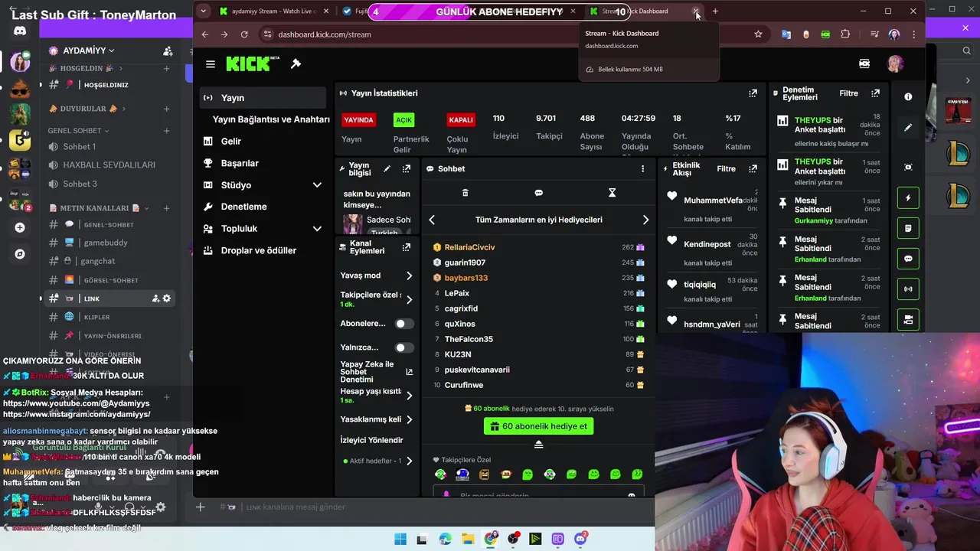Open Microsoft Edge from the taskbar
This screenshot has height=551, width=980.
point(446,540)
